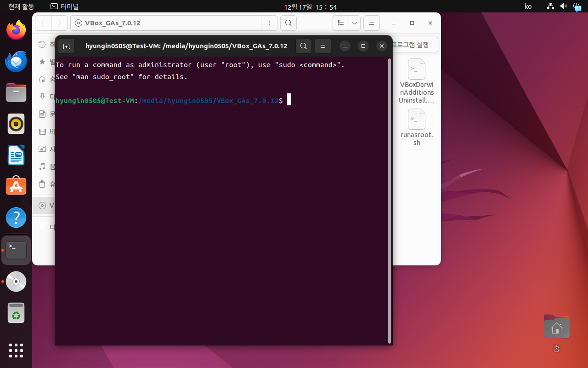This screenshot has height=368, width=588.
Task: Click the Trash bin icon in the Files sidebar
Action: point(42,184)
